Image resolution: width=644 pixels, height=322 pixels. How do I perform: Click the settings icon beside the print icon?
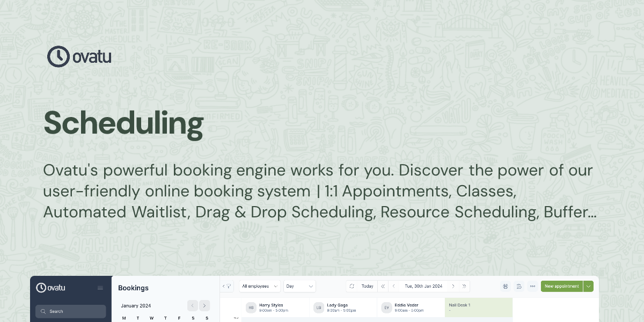click(518, 286)
